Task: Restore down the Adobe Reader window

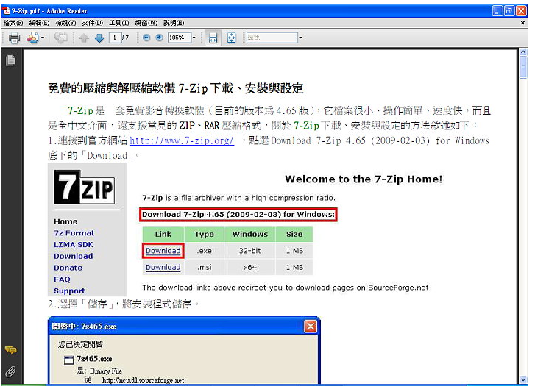Action: click(x=509, y=11)
